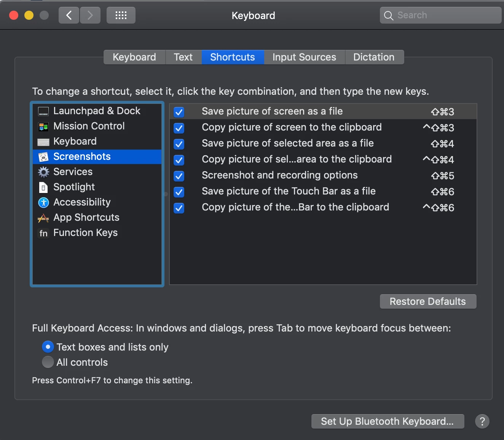This screenshot has height=440, width=504.
Task: Click the ⌃⇧⌘3 key combination
Action: 439,128
